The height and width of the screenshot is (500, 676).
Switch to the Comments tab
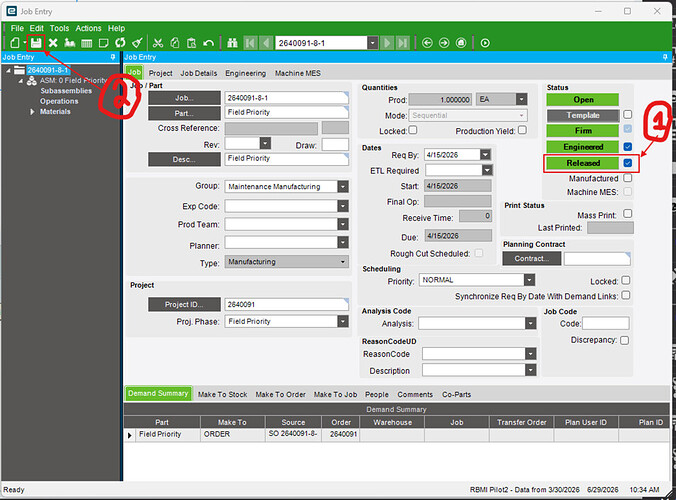pyautogui.click(x=415, y=394)
